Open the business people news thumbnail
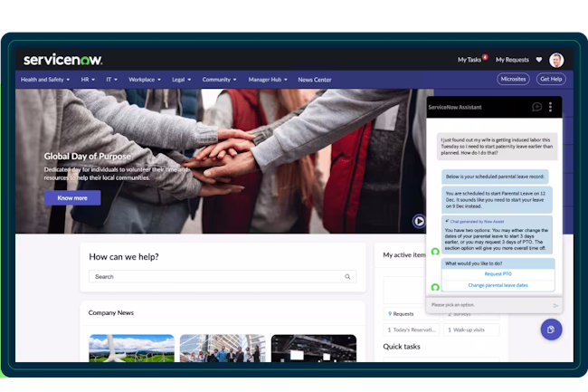Image resolution: width=588 pixels, height=392 pixels. (223, 349)
